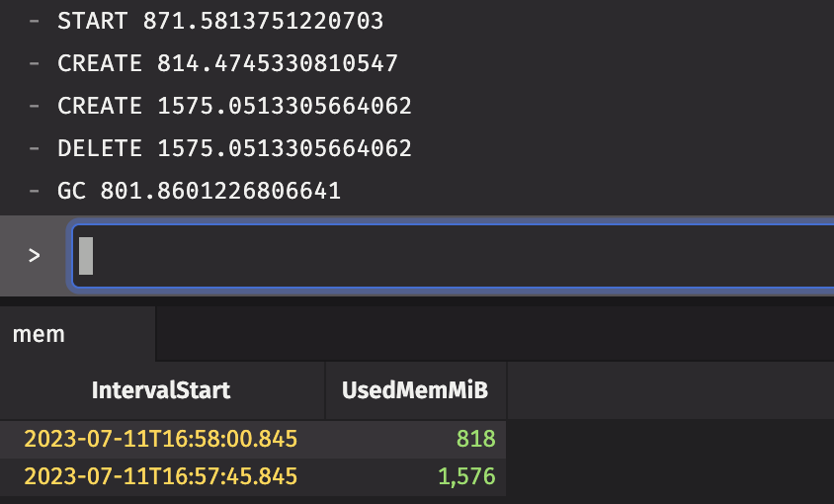Switch to the mem tab
The image size is (834, 504).
[x=39, y=334]
